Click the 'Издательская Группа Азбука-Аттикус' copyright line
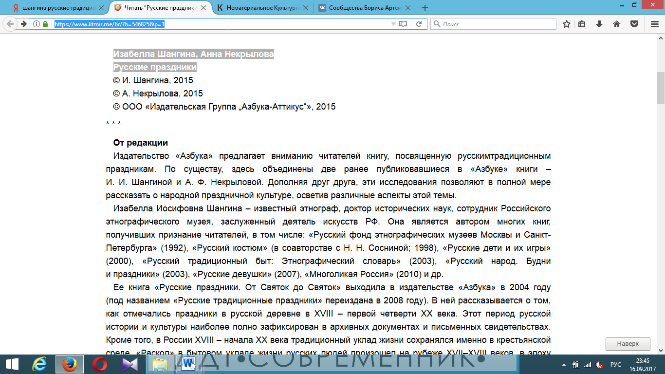The image size is (665, 374). [224, 107]
